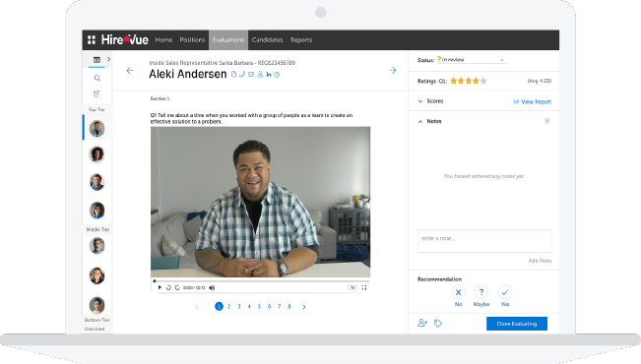Image resolution: width=641 pixels, height=364 pixels.
Task: Go to question page 3
Action: (239, 306)
